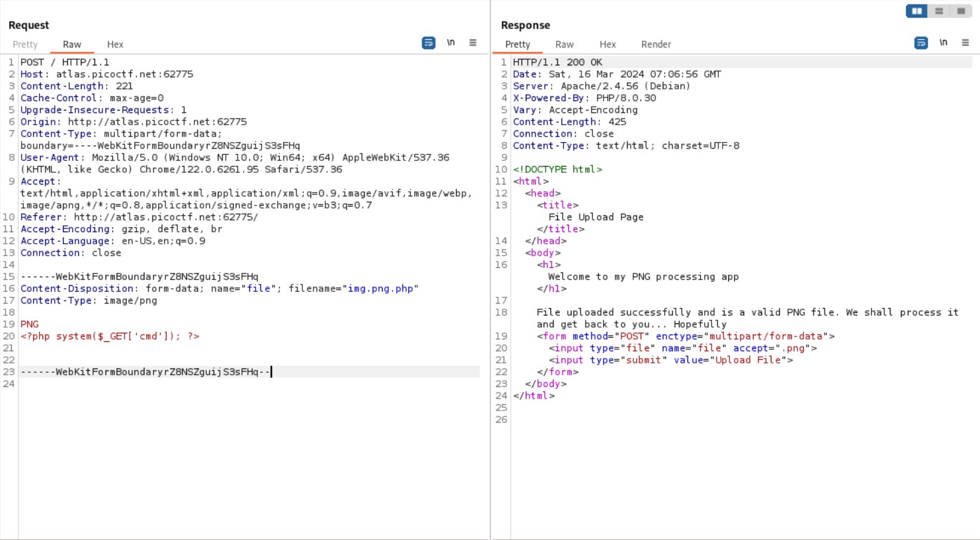Click filename 'img.png.php' in Content-Disposition

(x=380, y=289)
